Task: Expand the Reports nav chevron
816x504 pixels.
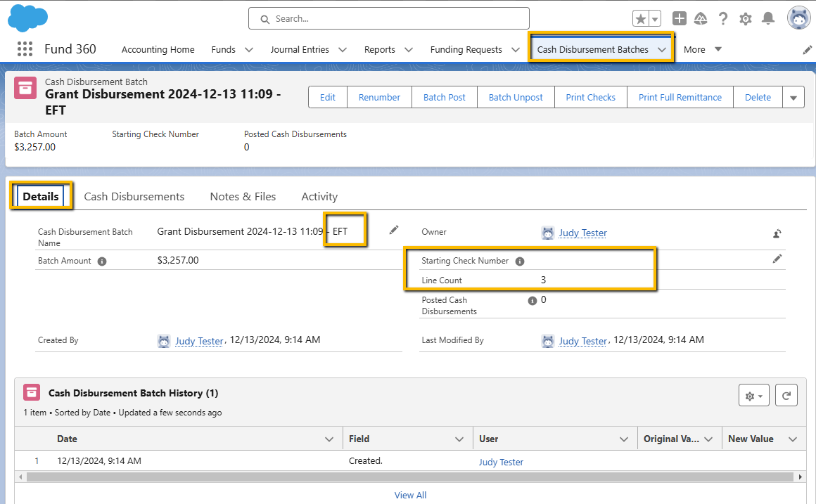Action: coord(409,50)
